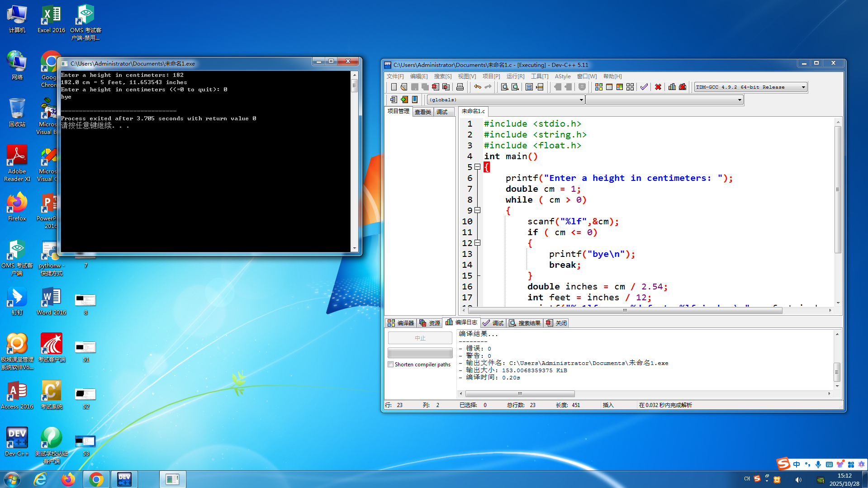Click the Delete profiling information icon
Image resolution: width=868 pixels, height=488 pixels.
(x=683, y=87)
